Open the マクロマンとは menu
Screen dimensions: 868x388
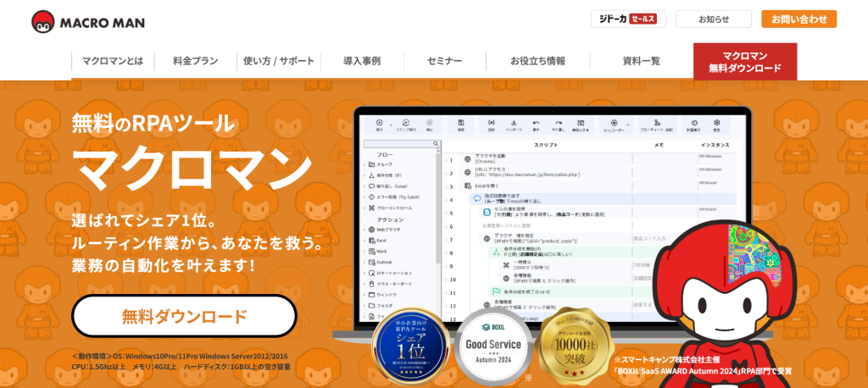point(113,61)
